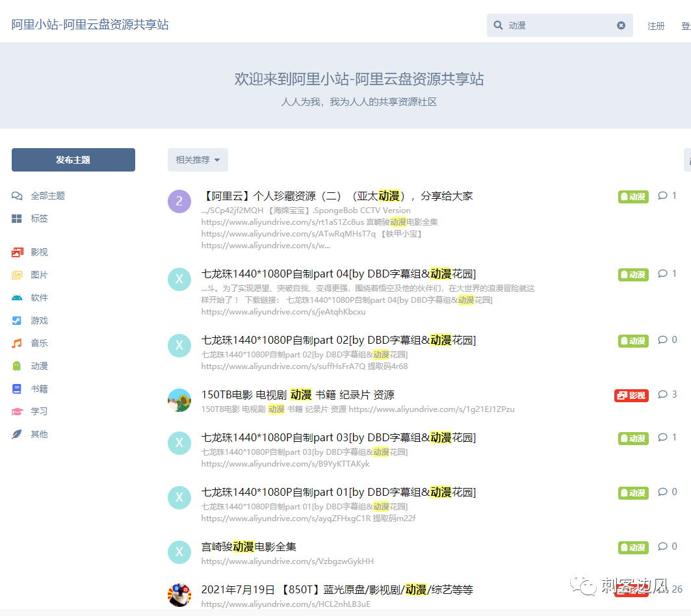Open post 七龙珠1440*1080P自制part 01

pyautogui.click(x=339, y=492)
